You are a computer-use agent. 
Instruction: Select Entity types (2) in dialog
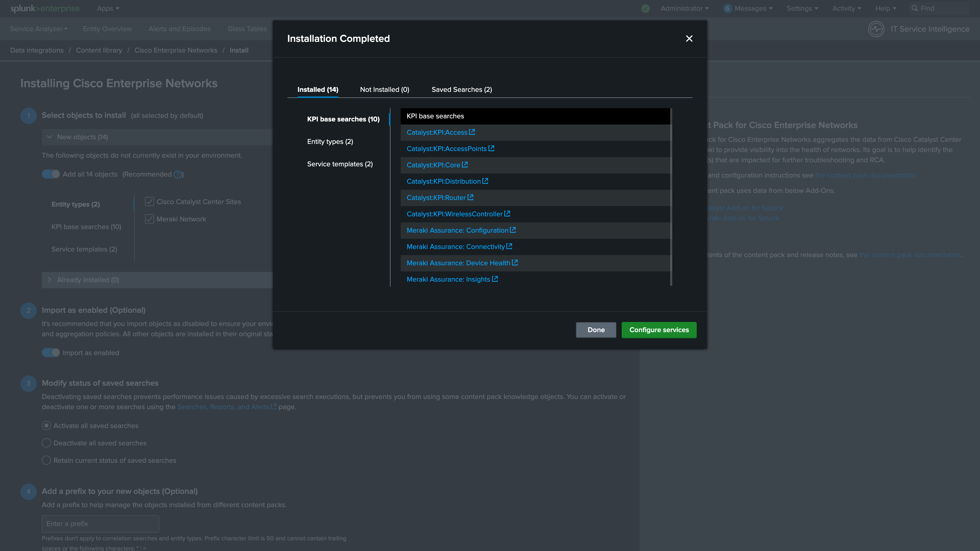click(330, 142)
